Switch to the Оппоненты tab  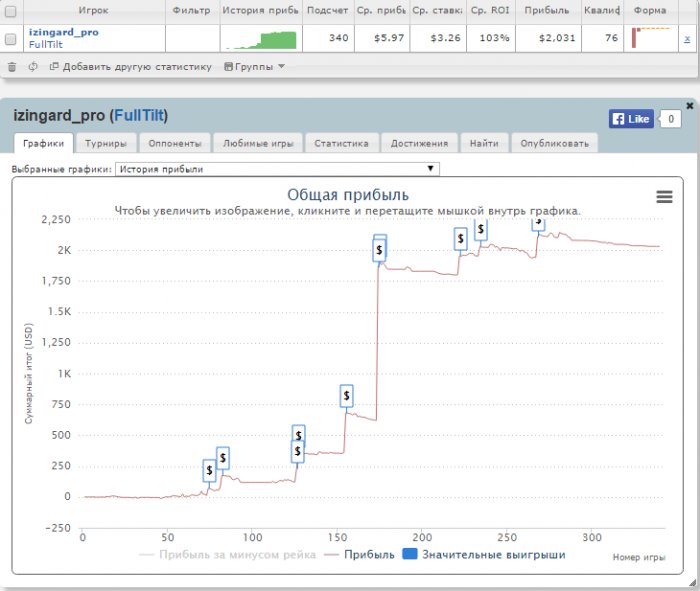click(x=175, y=143)
